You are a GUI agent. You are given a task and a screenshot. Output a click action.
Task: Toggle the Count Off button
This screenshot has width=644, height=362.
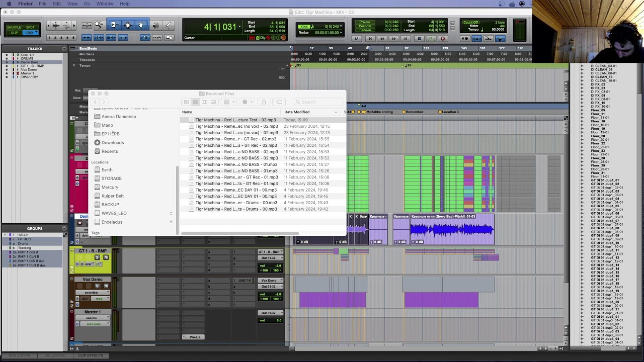pos(471,23)
